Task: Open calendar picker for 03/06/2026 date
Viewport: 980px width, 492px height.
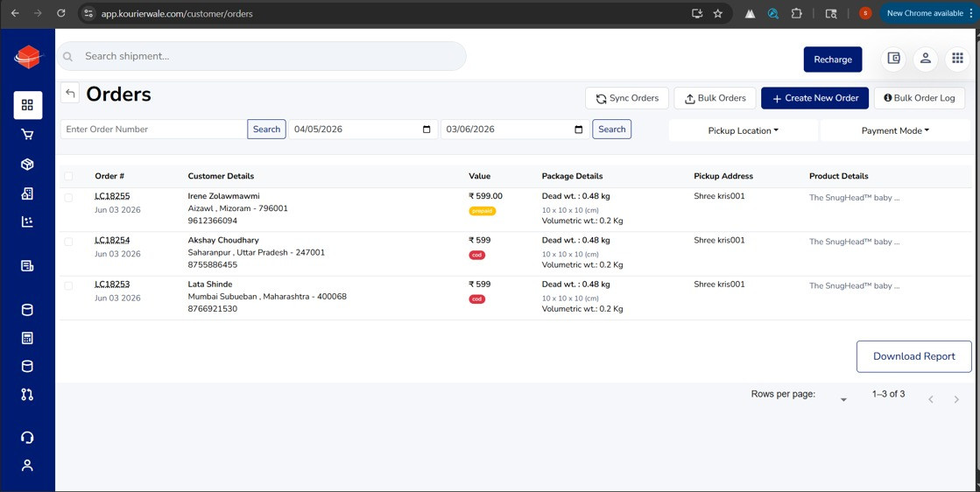Action: 579,130
